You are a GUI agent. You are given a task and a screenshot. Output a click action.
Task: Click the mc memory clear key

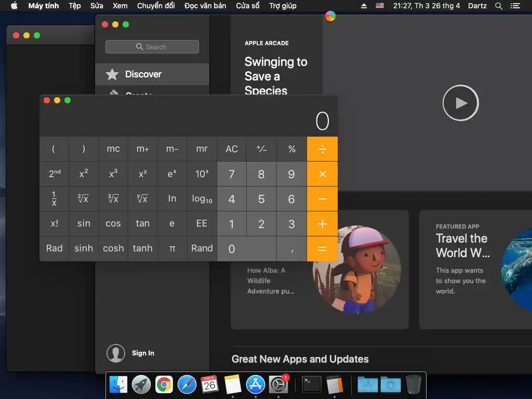click(x=113, y=149)
